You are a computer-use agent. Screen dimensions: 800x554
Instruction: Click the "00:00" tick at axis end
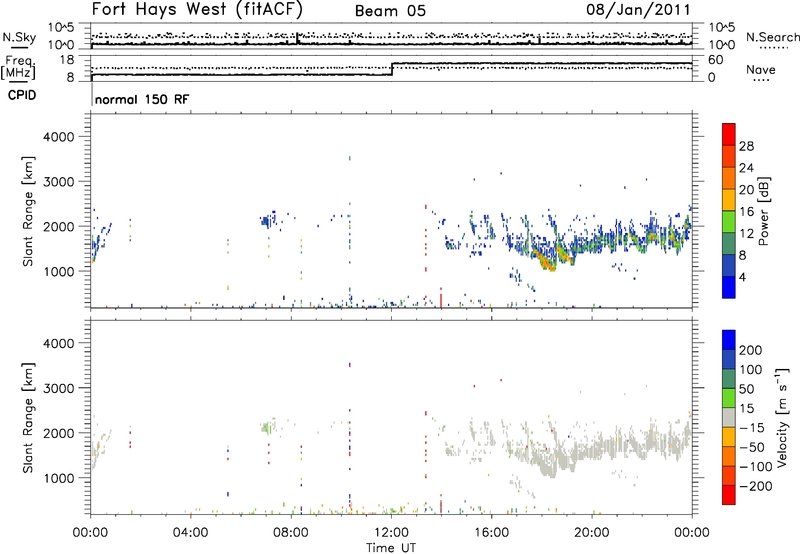click(691, 533)
